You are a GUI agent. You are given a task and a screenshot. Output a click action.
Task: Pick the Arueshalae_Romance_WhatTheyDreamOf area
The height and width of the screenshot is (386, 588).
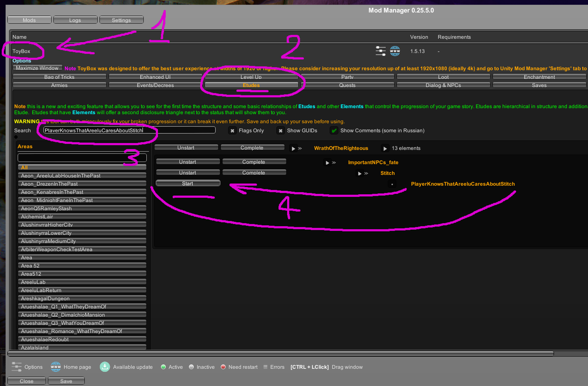pos(82,331)
